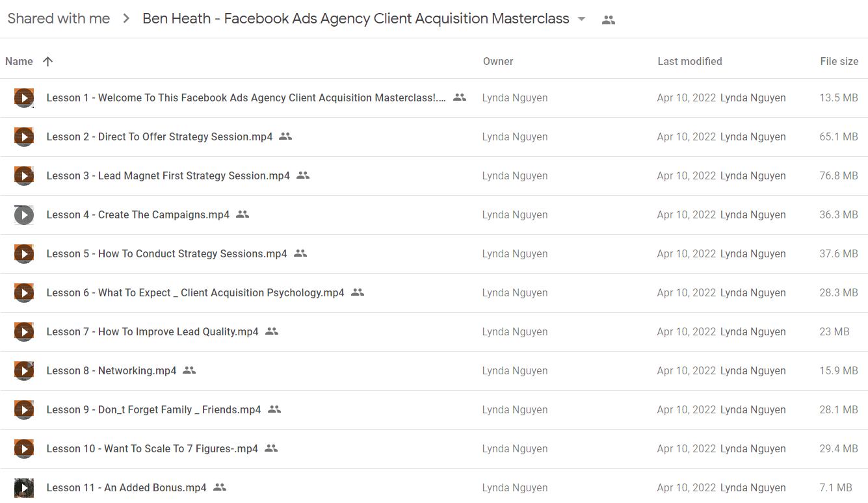The width and height of the screenshot is (868, 503).
Task: Open the Shared with me breadcrumb
Action: pyautogui.click(x=59, y=19)
